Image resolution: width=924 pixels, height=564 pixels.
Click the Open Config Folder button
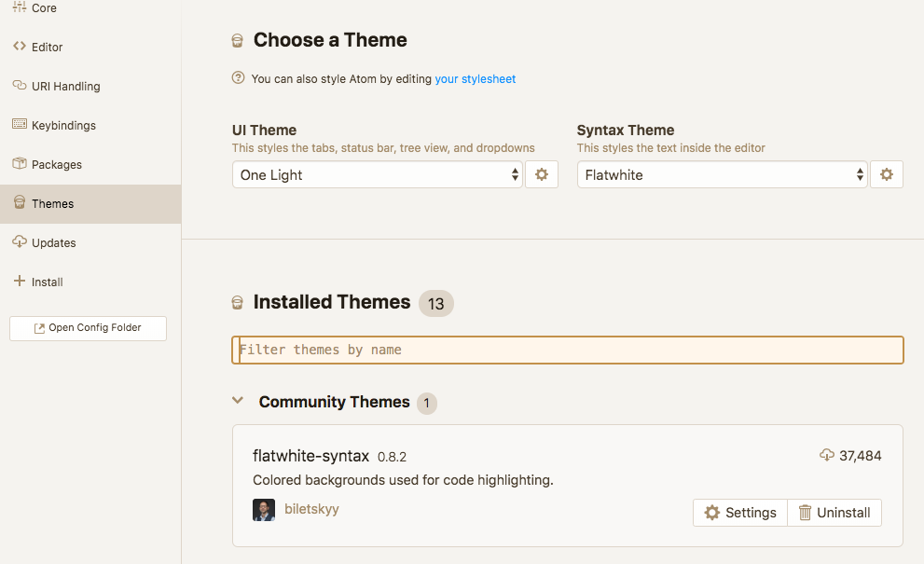88,328
